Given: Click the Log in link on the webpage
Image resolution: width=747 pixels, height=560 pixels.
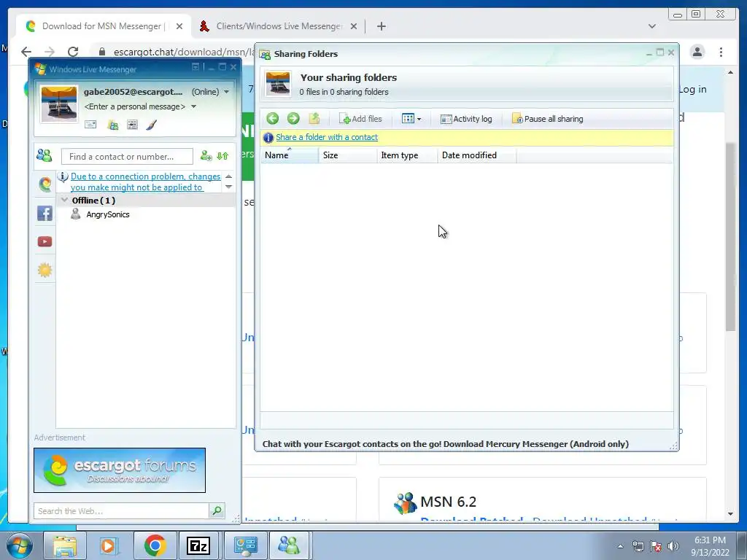Looking at the screenshot, I should (x=693, y=90).
